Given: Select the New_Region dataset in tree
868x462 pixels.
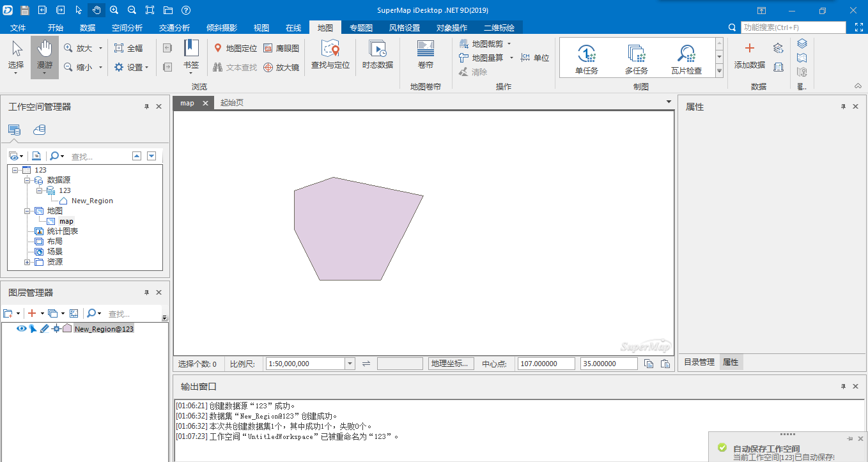Looking at the screenshot, I should point(92,201).
